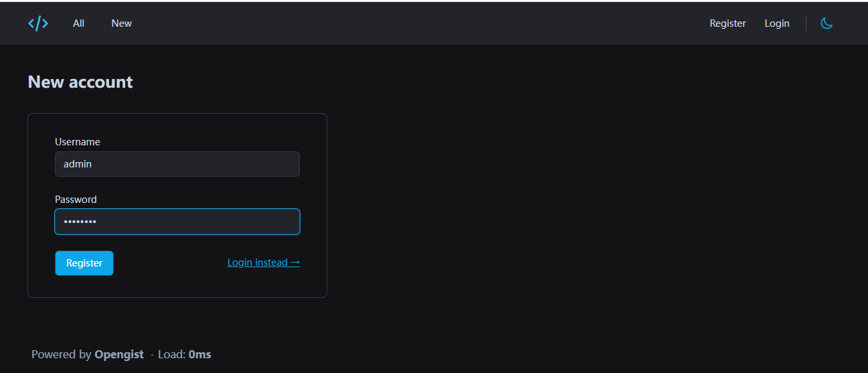The height and width of the screenshot is (373, 868).
Task: Click the arrow in "Login instead" link
Action: 295,263
